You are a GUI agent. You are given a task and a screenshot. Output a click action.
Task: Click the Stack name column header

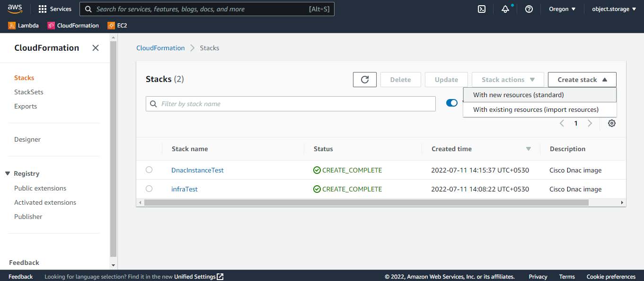[190, 149]
